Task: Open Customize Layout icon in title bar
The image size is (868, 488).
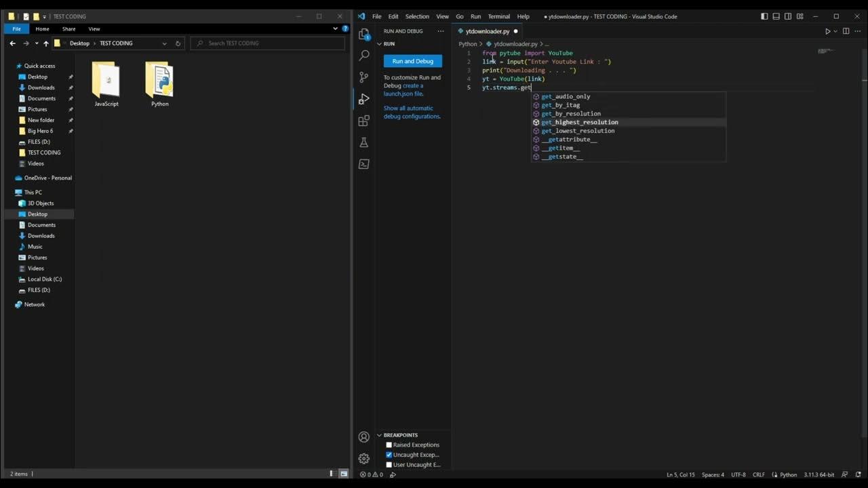Action: [x=801, y=16]
